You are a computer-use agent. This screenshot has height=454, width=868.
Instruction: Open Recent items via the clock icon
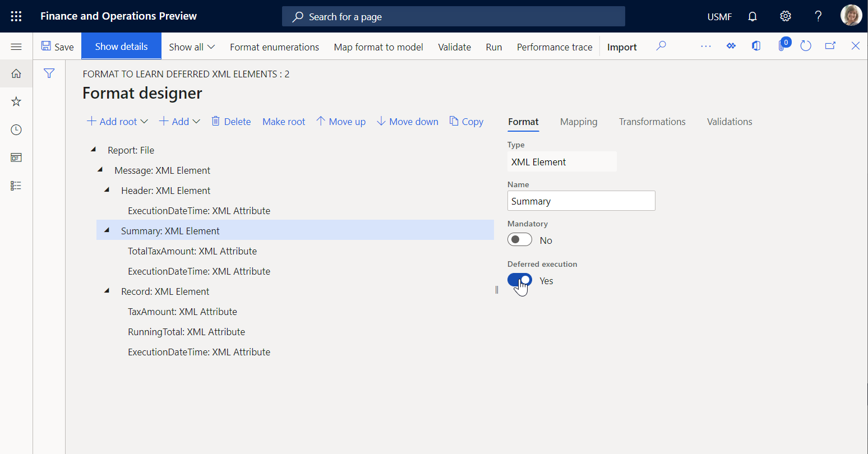[x=16, y=129]
